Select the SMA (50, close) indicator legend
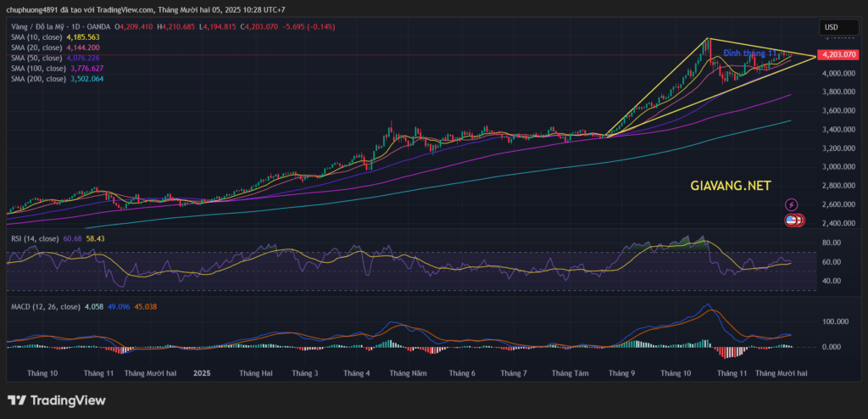868x419 pixels. 38,59
